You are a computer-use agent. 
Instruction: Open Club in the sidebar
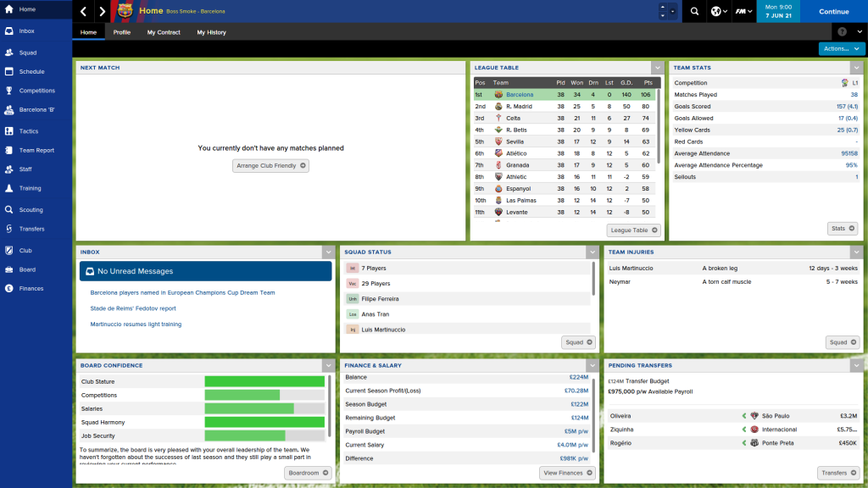tap(36, 250)
